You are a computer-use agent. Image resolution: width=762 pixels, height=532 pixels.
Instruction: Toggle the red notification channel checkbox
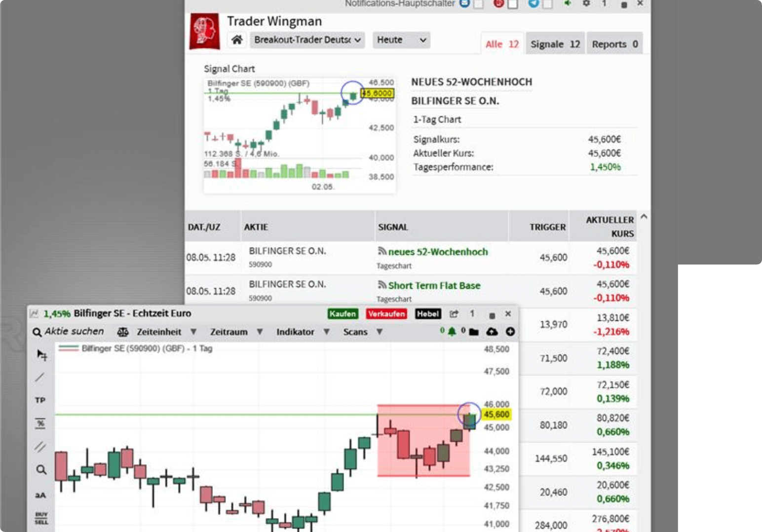[x=513, y=4]
